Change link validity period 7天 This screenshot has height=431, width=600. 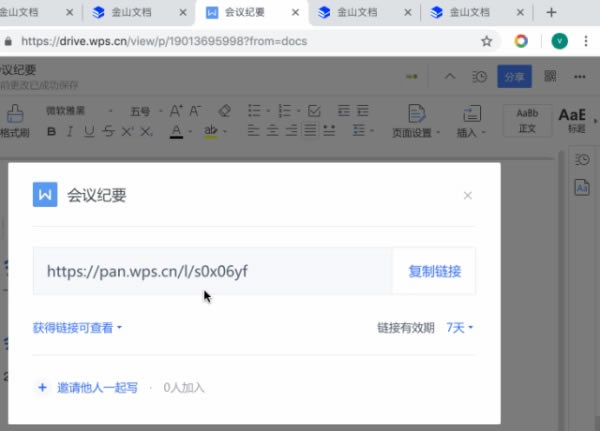pyautogui.click(x=459, y=328)
